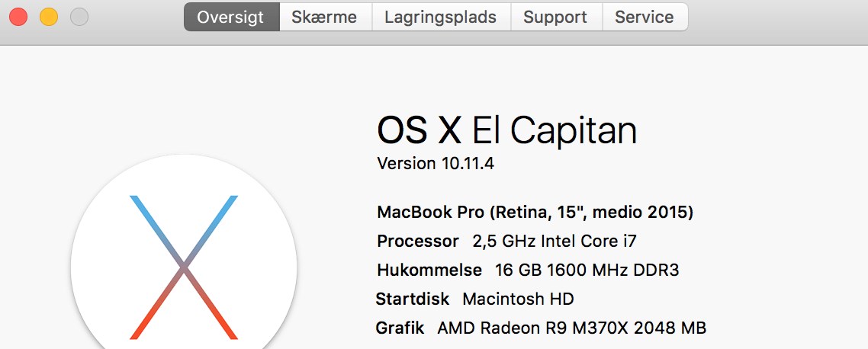Select the MacBook Pro model line
The height and width of the screenshot is (349, 868).
tap(535, 213)
